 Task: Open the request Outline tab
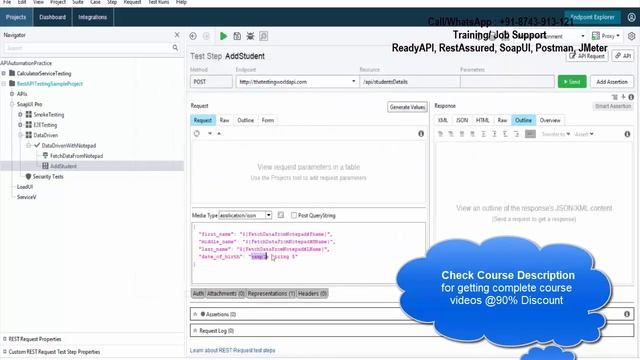245,120
